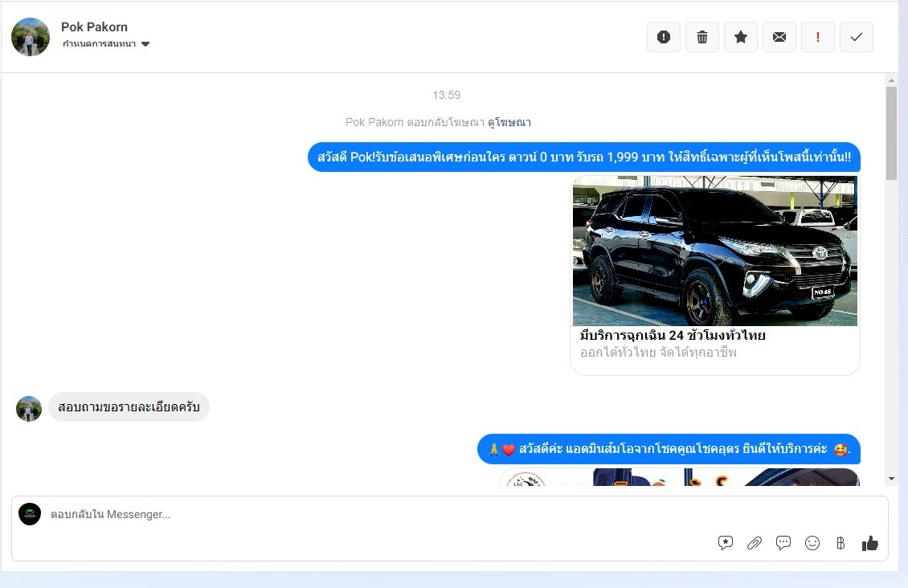Viewport: 908px width, 588px height.
Task: Attach a file with paperclip icon
Action: [x=755, y=543]
